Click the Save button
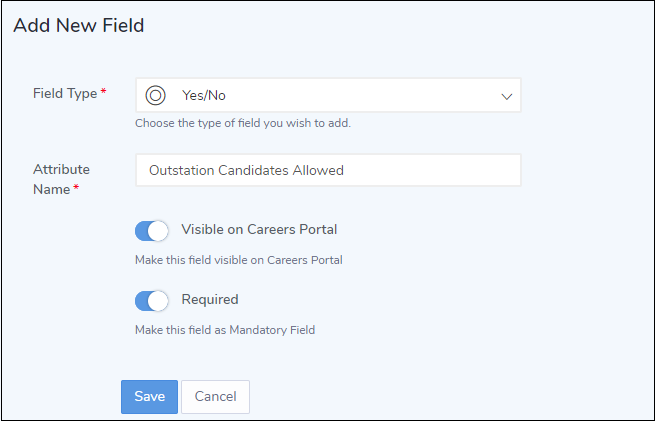This screenshot has height=421, width=655. coord(149,397)
